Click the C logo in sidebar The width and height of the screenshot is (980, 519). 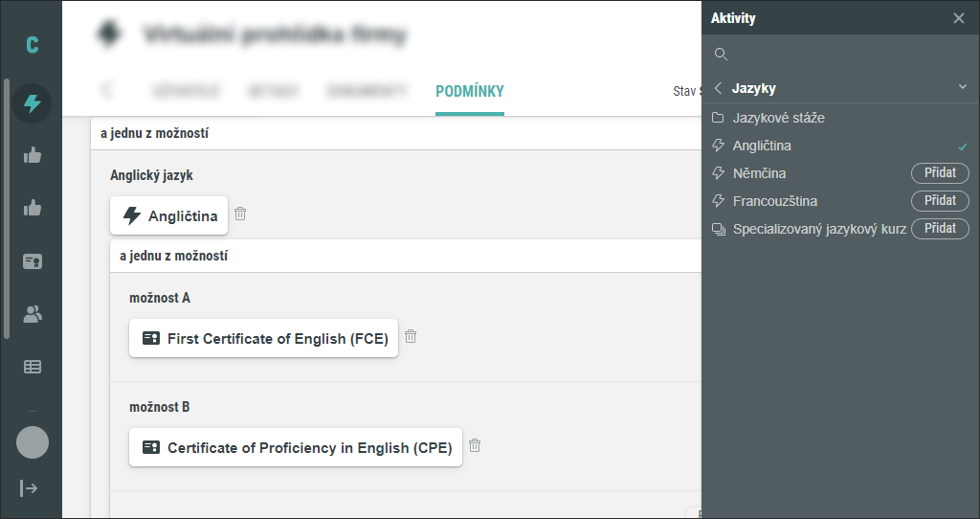[x=32, y=45]
